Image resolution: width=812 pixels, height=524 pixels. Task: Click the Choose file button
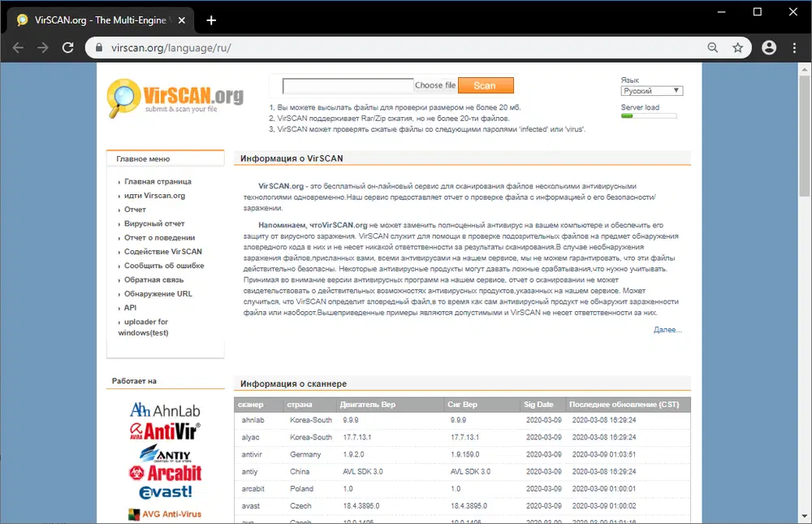[435, 85]
